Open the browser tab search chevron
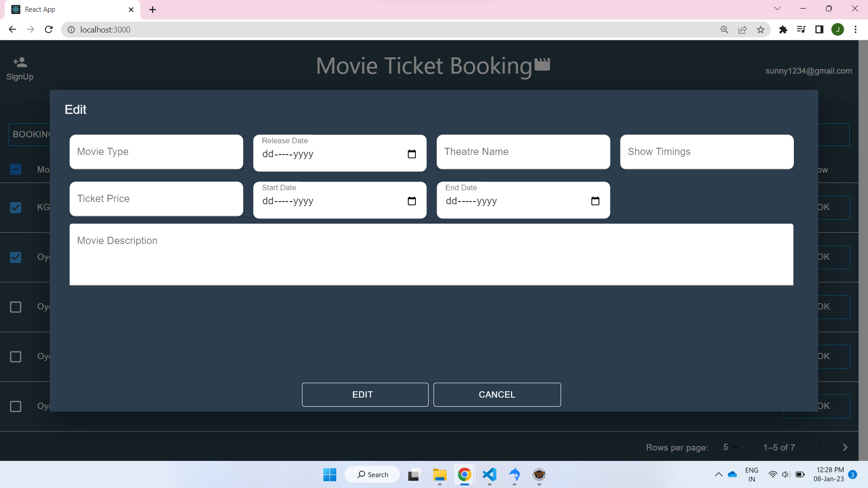This screenshot has height=488, width=868. tap(777, 8)
